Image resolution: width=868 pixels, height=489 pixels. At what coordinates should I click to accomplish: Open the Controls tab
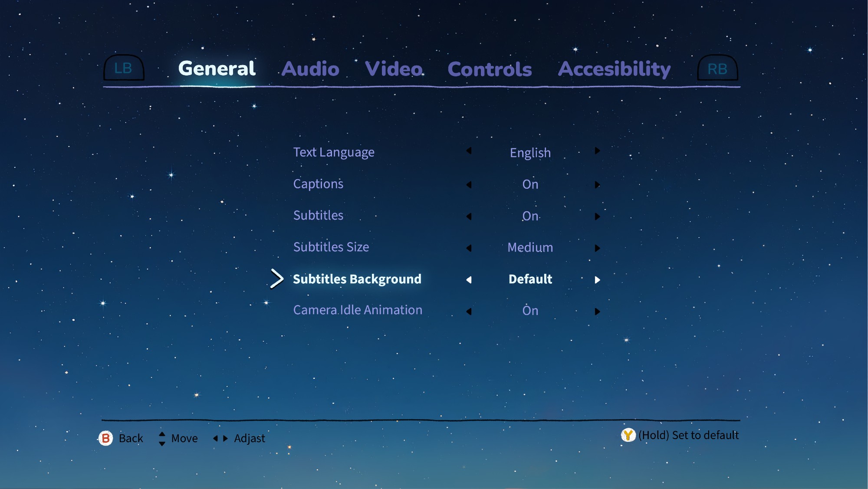(x=490, y=69)
